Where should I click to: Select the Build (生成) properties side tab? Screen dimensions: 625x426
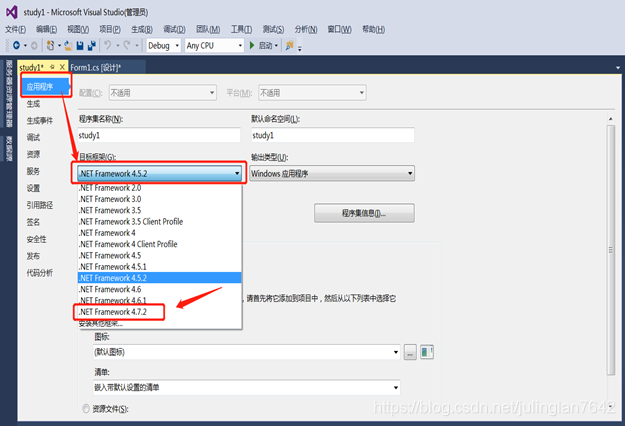pos(33,104)
